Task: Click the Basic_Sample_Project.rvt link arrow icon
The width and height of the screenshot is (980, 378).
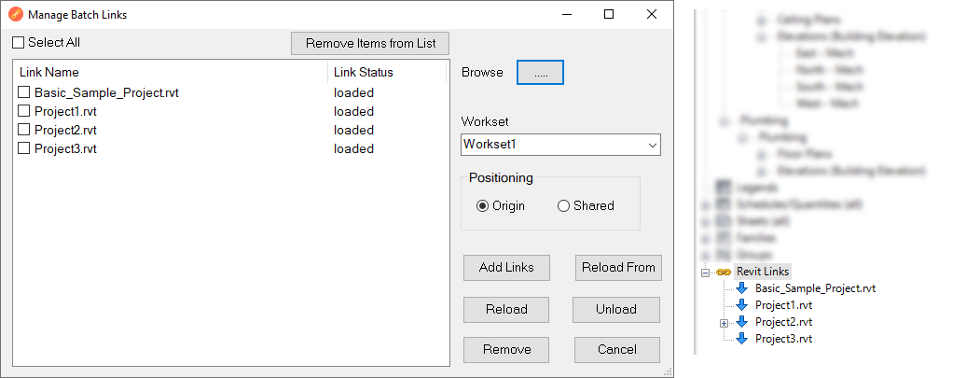Action: [742, 288]
